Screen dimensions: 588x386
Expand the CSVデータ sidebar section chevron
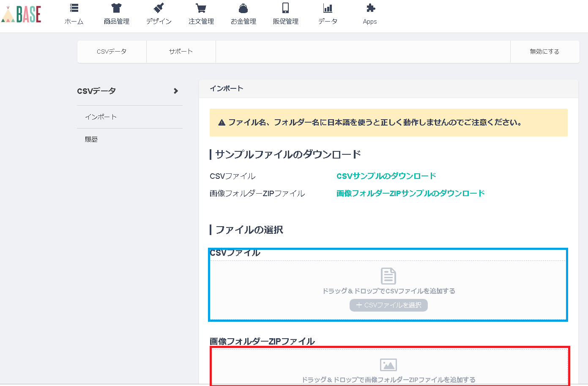[x=175, y=90]
